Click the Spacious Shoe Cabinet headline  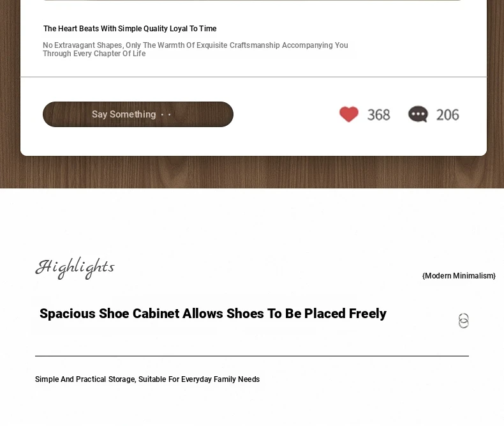click(x=213, y=314)
